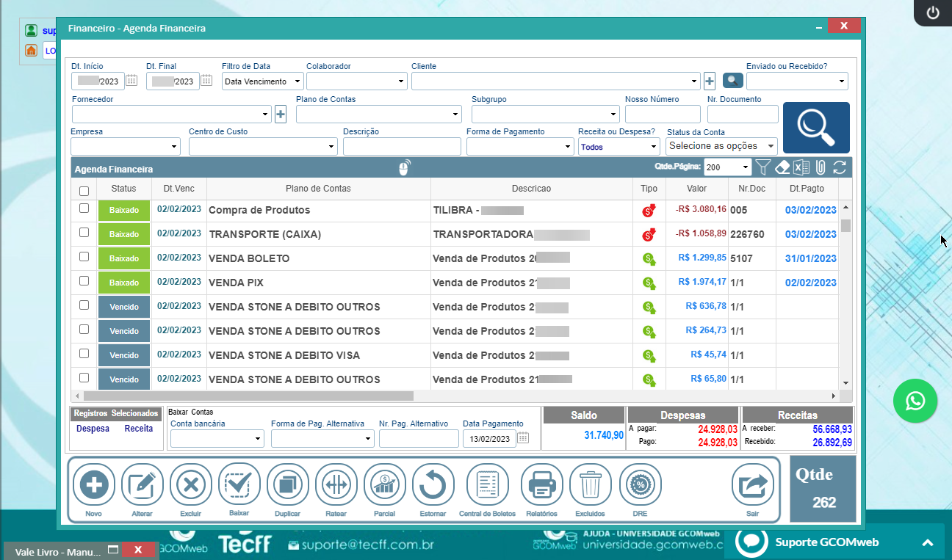This screenshot has width=952, height=560.
Task: Click the power icon at top right
Action: click(x=933, y=13)
